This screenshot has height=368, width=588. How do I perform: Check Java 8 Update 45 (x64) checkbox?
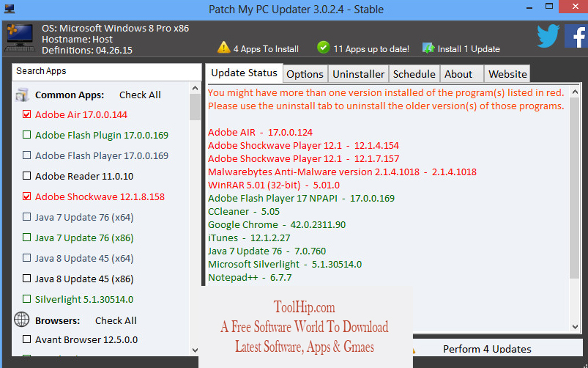tap(26, 258)
